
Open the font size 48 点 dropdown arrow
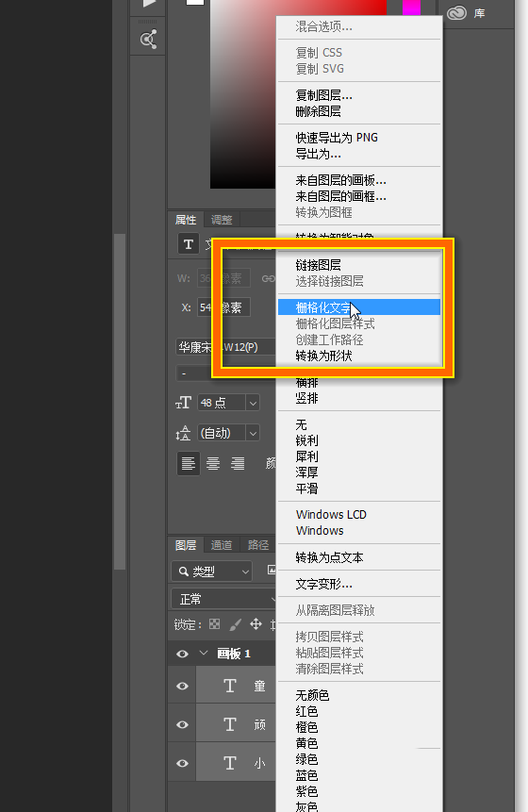253,403
